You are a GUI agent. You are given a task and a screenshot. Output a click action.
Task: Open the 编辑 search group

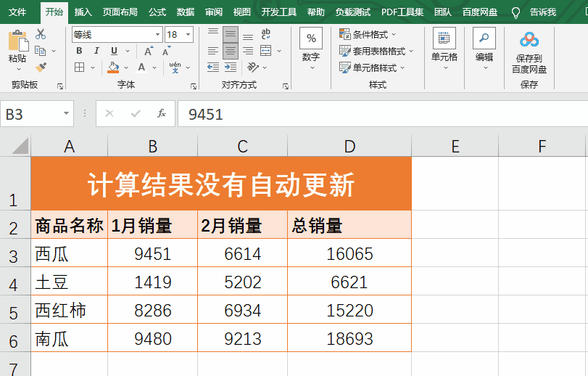pos(484,49)
